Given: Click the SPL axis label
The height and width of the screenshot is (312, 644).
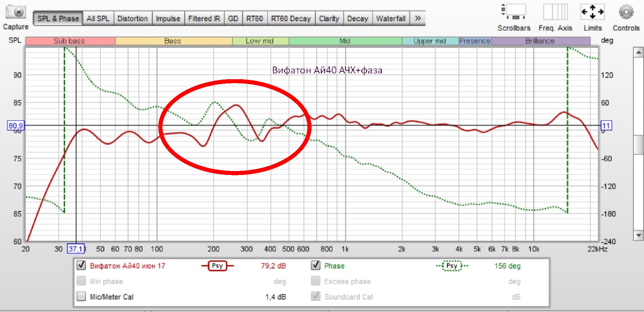Looking at the screenshot, I should coord(15,40).
